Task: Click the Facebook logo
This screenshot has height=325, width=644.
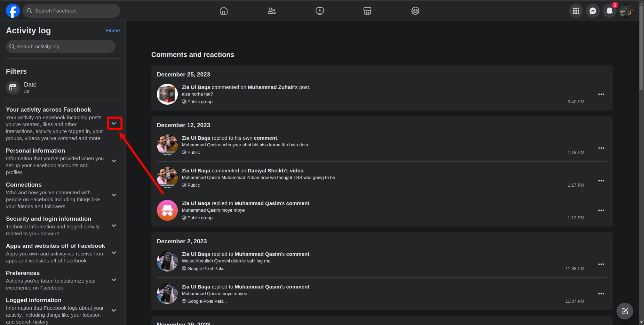Action: coord(13,11)
